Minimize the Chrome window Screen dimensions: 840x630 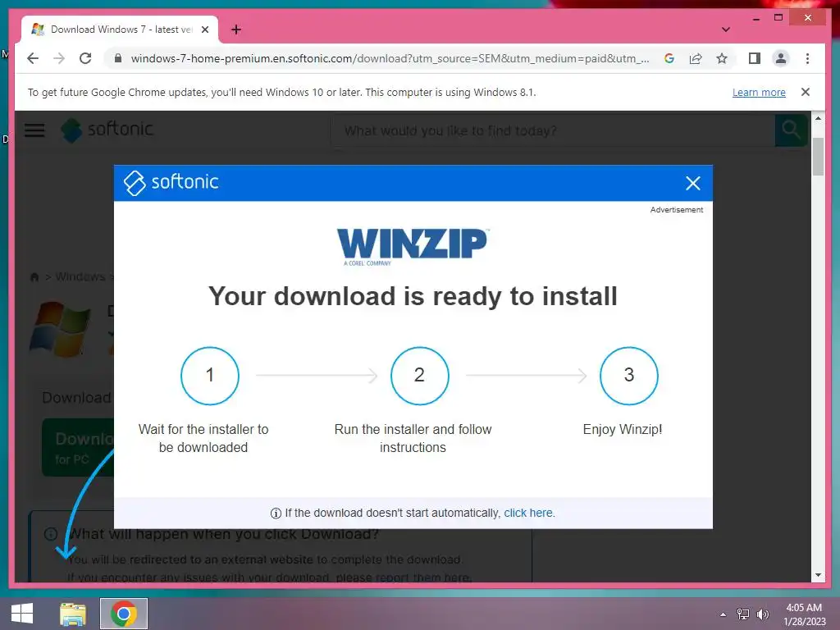(x=756, y=18)
